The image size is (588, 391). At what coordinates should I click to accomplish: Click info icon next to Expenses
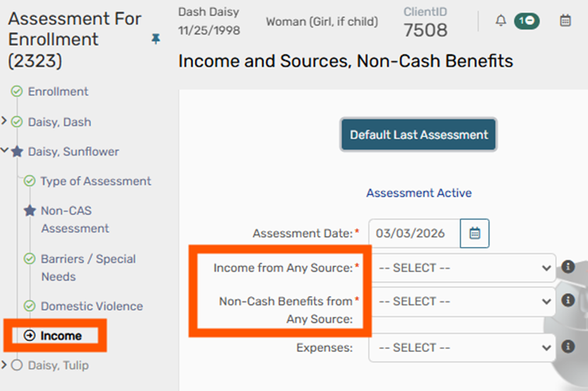568,347
